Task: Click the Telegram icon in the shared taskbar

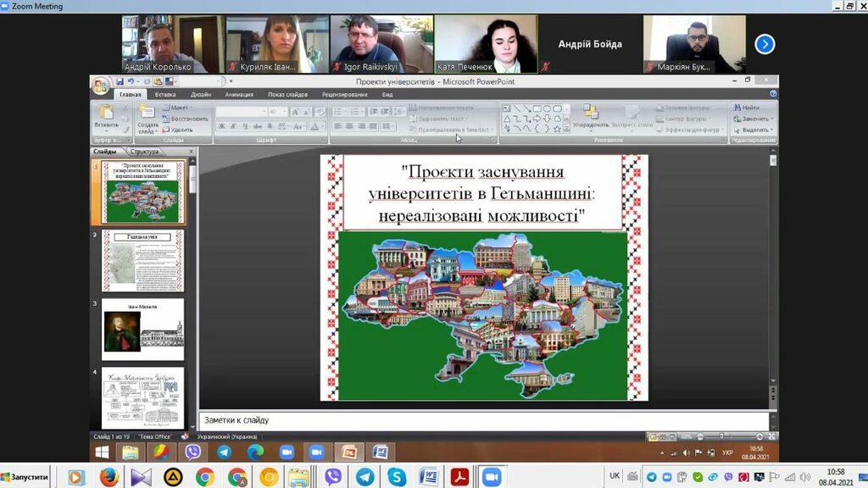Action: click(x=224, y=452)
